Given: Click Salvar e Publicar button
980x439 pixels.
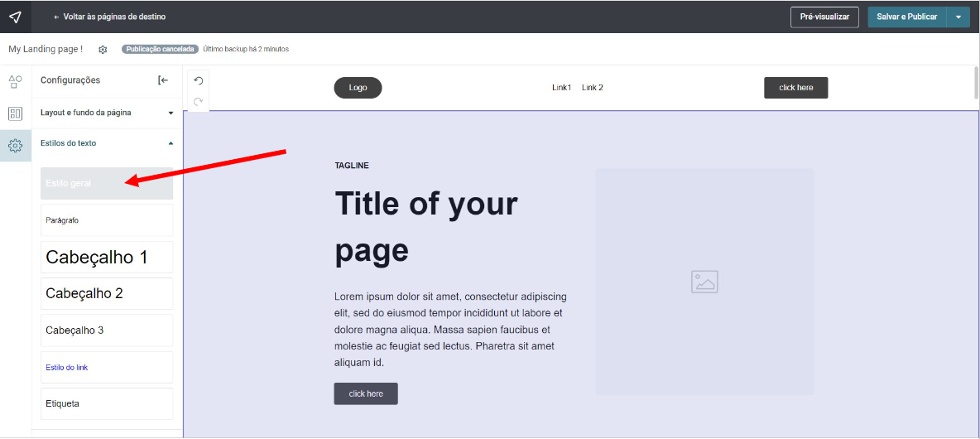Looking at the screenshot, I should click(x=907, y=17).
